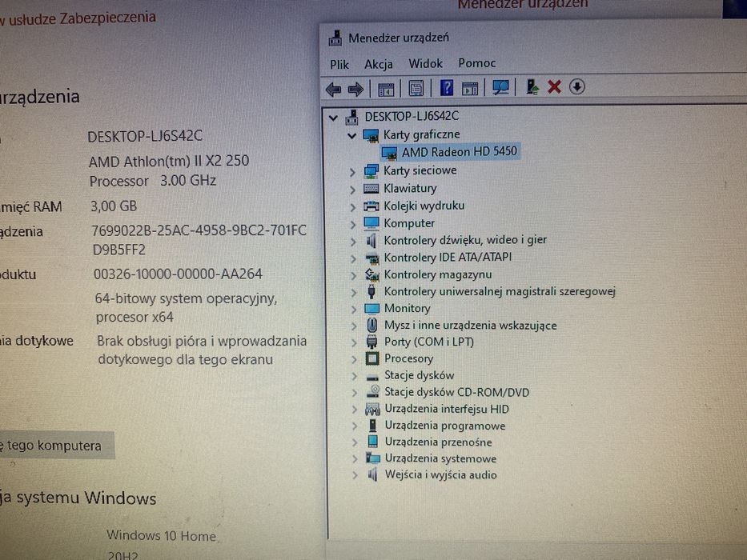Click the Urządzenia programowe icon

[x=372, y=426]
